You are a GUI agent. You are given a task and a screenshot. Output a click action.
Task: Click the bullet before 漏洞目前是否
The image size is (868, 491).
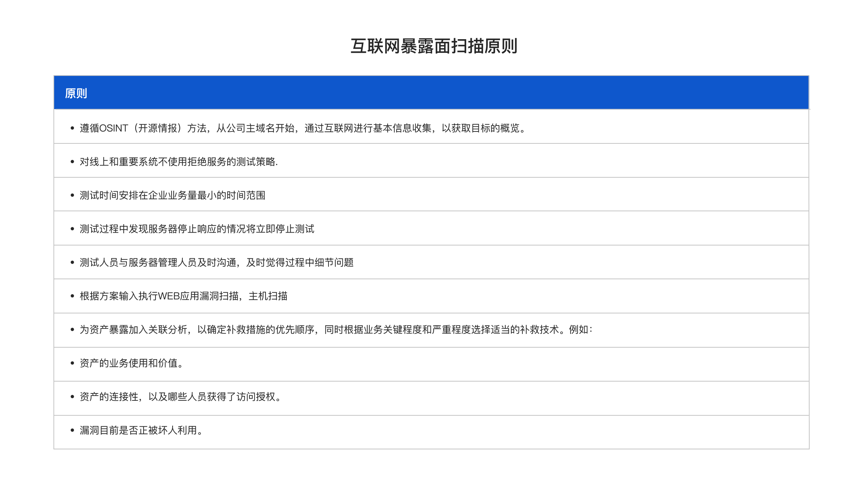(x=72, y=430)
